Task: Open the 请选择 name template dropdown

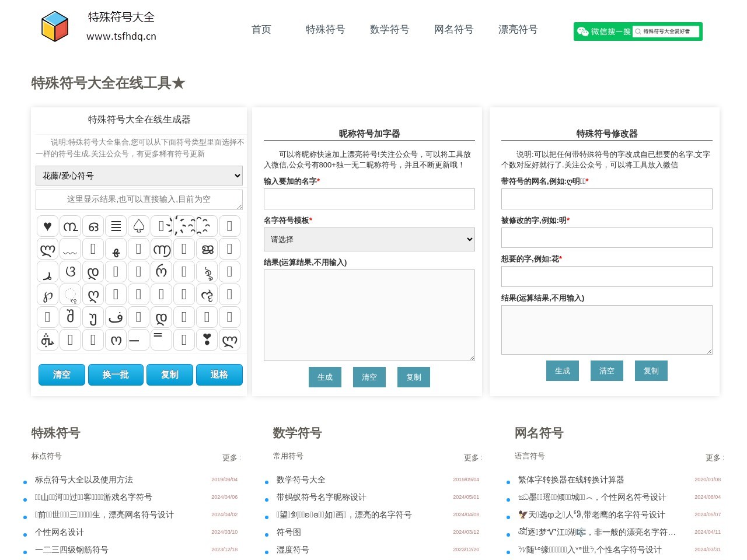Action: [369, 239]
